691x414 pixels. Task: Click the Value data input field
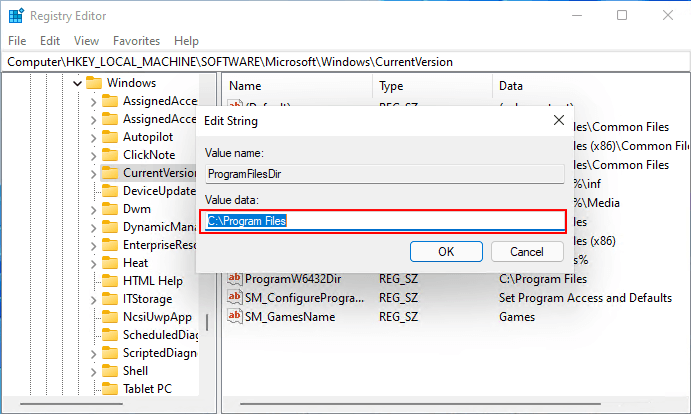382,220
